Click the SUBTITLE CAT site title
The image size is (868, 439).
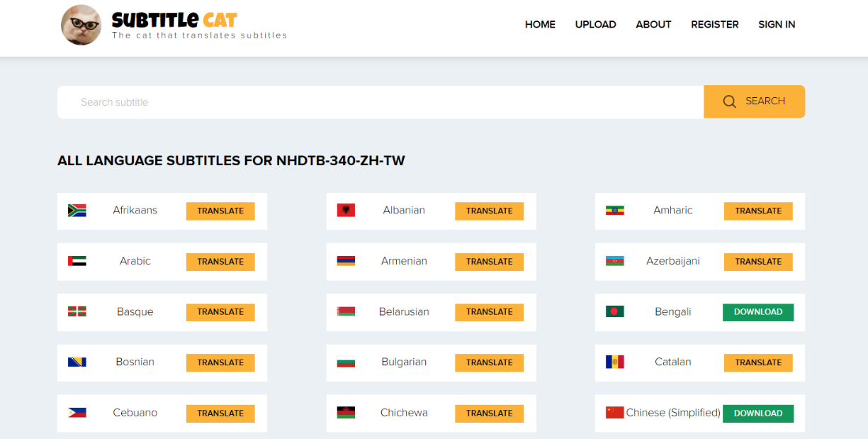click(x=174, y=19)
